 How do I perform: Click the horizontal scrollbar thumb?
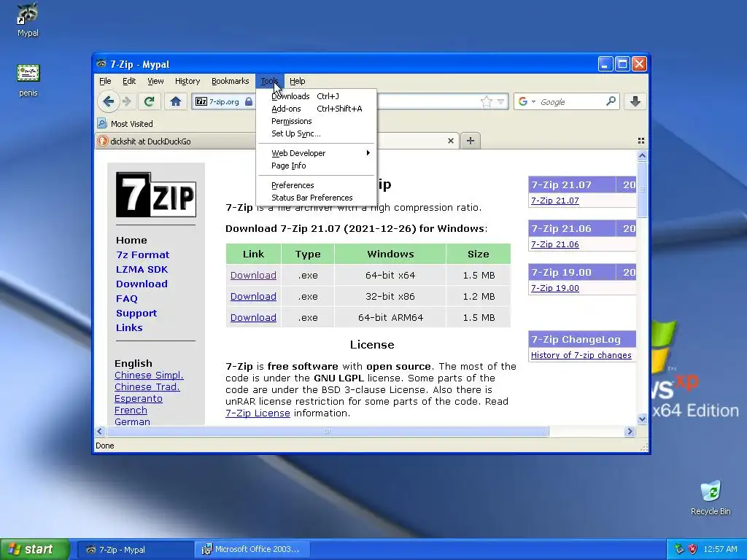(328, 432)
